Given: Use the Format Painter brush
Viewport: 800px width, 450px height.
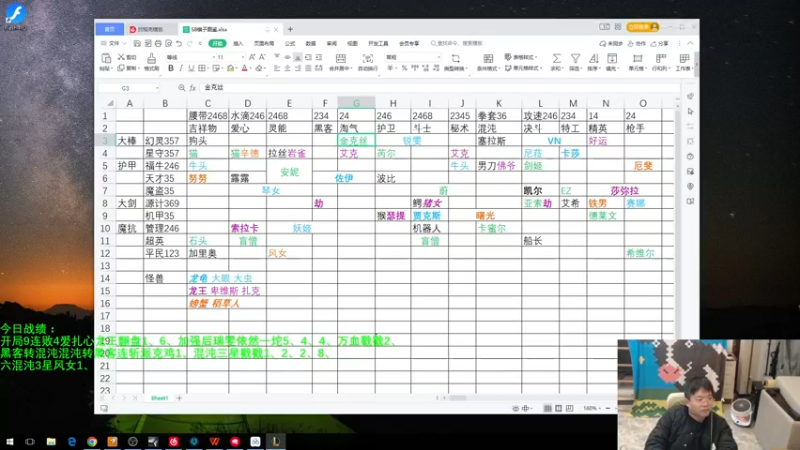Looking at the screenshot, I should [152, 58].
